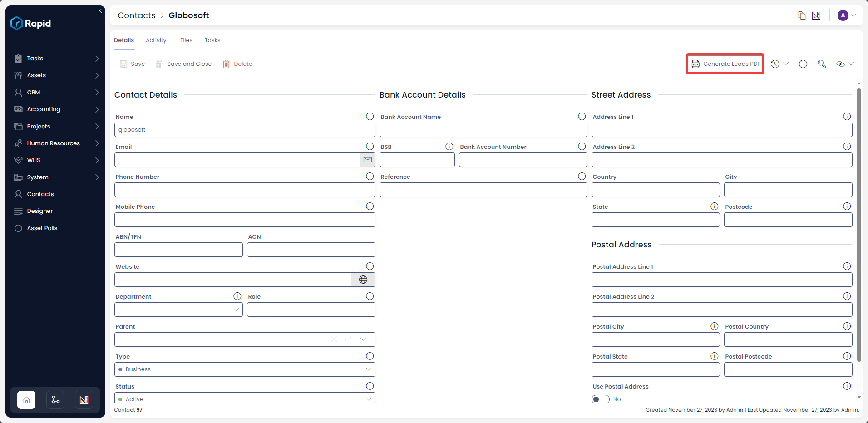Screen dimensions: 868x423
Task: Click the Phone Number input field
Action: point(245,190)
